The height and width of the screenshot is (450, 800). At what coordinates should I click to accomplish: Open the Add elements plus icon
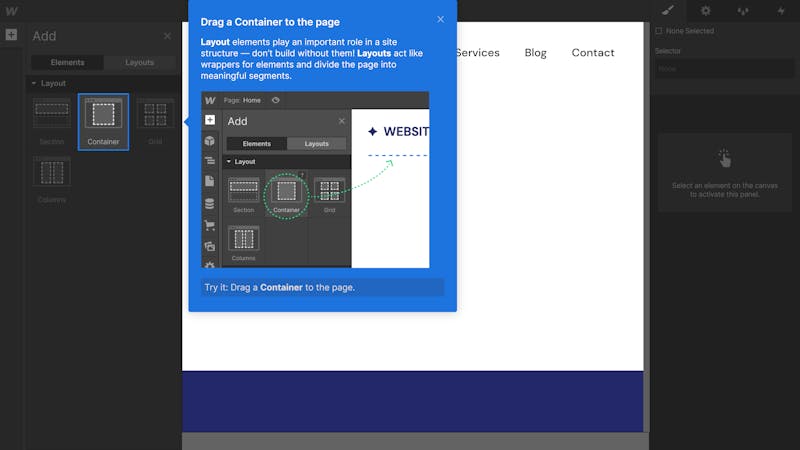[11, 35]
